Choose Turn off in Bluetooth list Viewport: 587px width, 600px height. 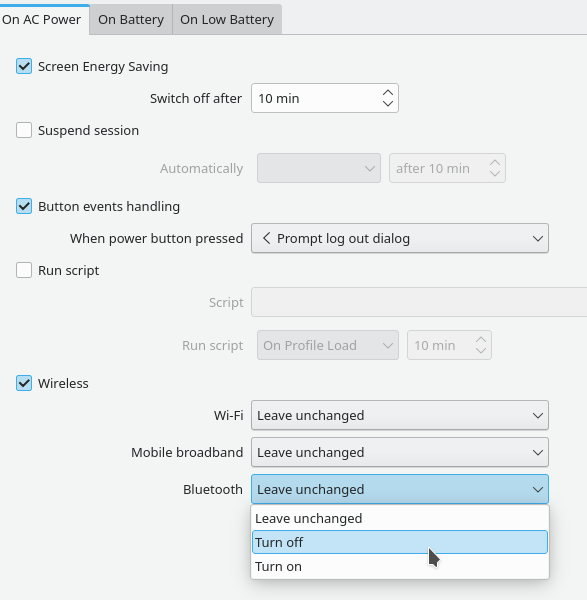399,542
